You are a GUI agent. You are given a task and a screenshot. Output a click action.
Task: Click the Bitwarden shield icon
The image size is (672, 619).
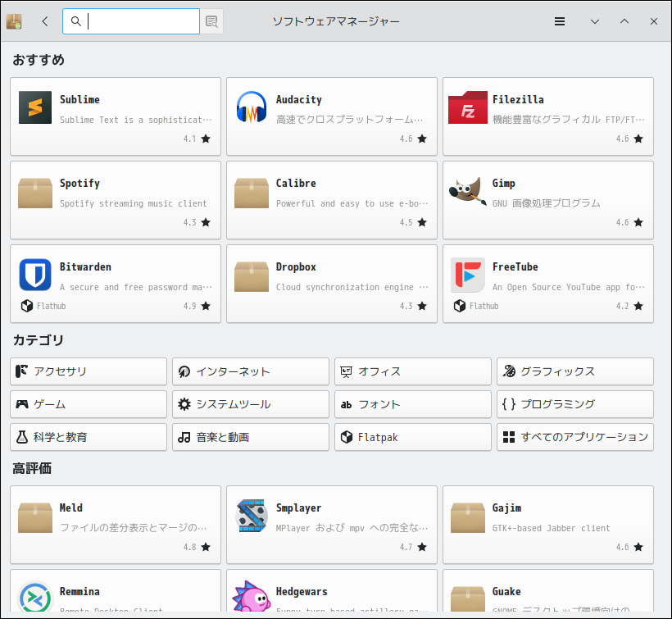click(x=35, y=275)
